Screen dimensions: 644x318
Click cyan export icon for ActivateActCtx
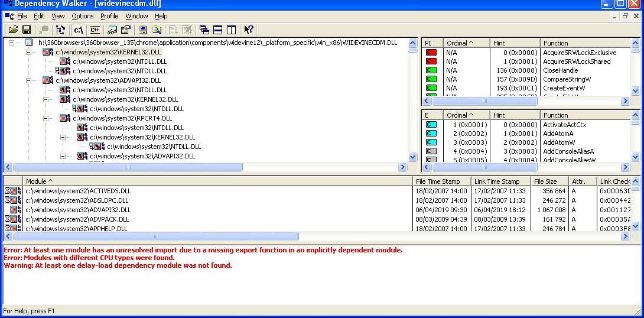pos(431,125)
